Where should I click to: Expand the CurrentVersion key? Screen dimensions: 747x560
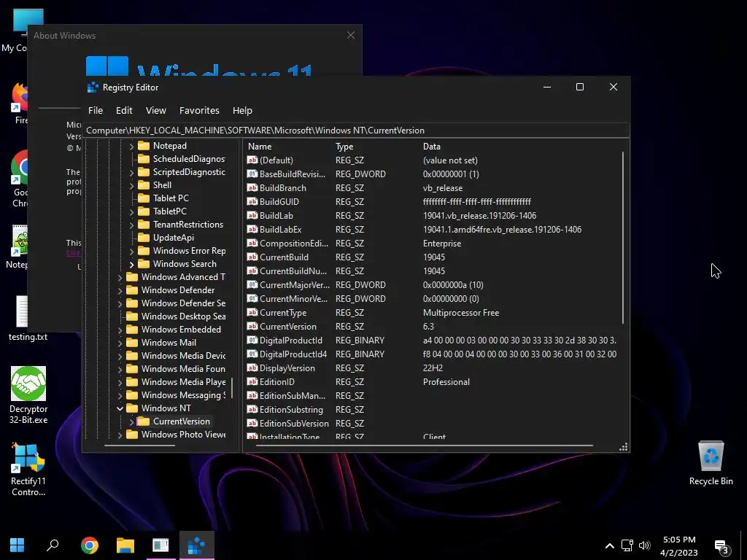click(x=131, y=421)
